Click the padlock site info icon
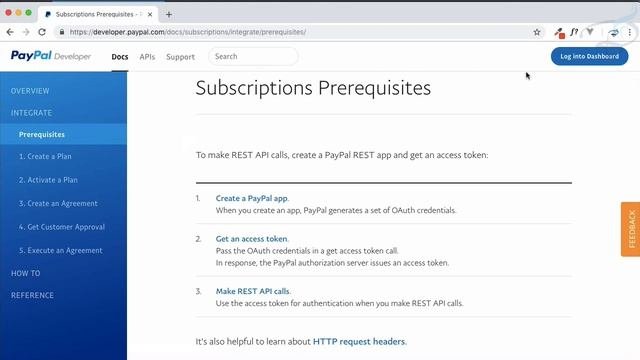Image resolution: width=640 pixels, height=360 pixels. pyautogui.click(x=62, y=32)
